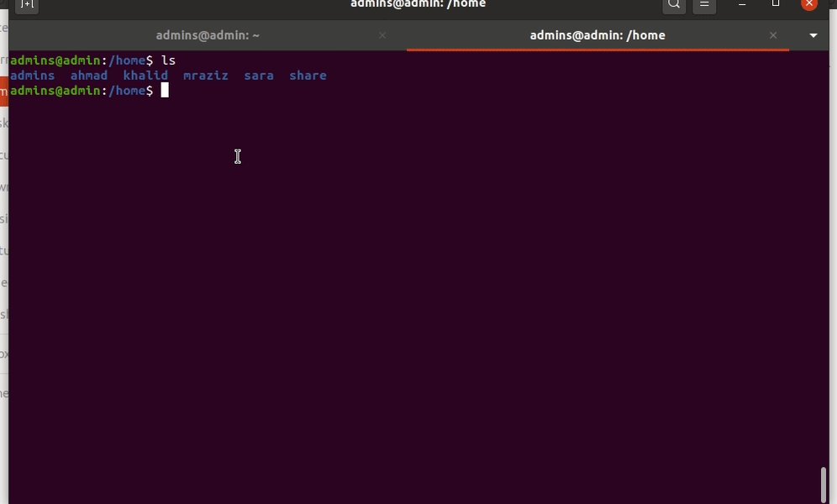Minimize the terminal window

coord(742,4)
